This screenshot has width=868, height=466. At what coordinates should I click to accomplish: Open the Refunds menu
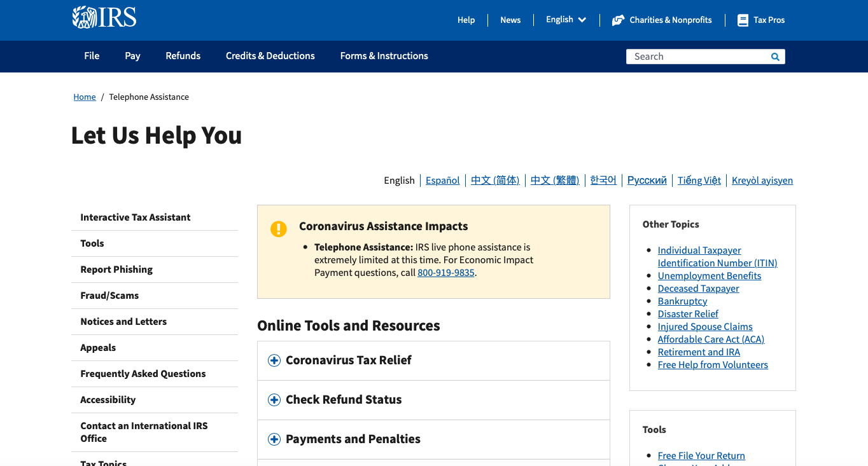pyautogui.click(x=183, y=56)
